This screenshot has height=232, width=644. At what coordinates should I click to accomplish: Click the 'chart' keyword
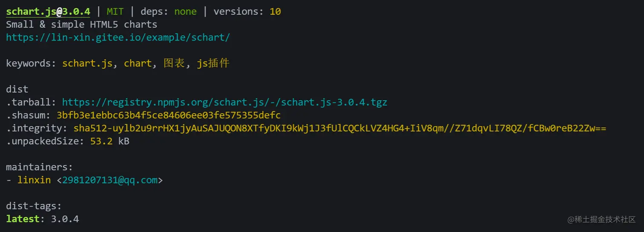138,63
